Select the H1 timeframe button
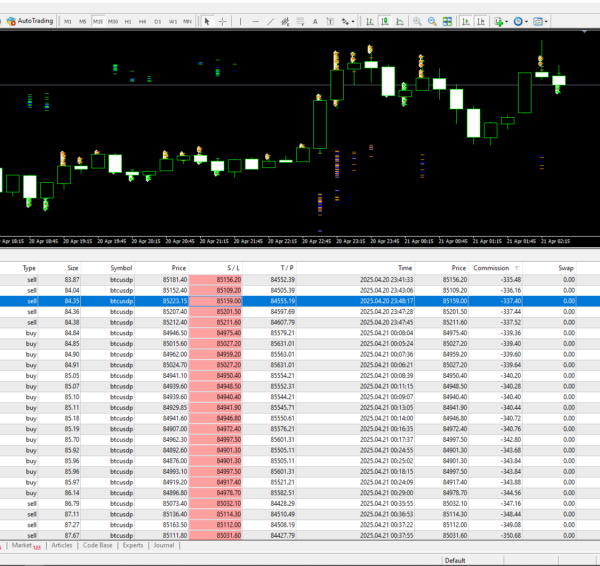Viewport: 600px width, 566px height. coord(128,20)
